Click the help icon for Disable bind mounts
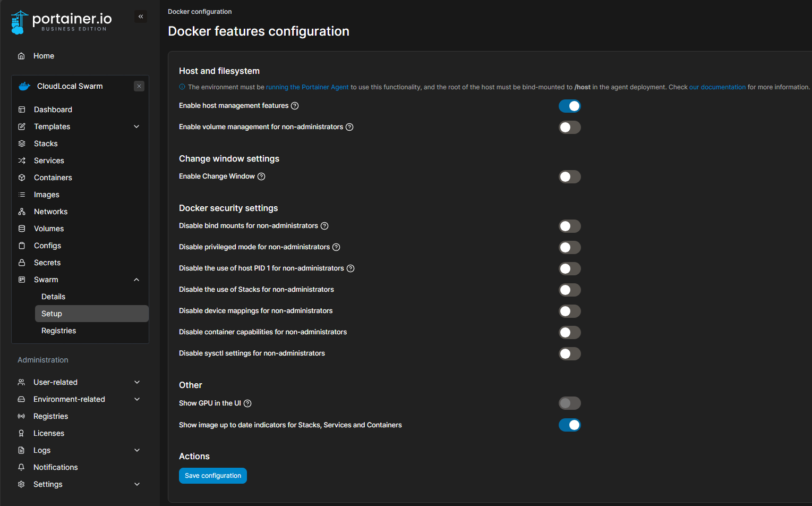 324,226
